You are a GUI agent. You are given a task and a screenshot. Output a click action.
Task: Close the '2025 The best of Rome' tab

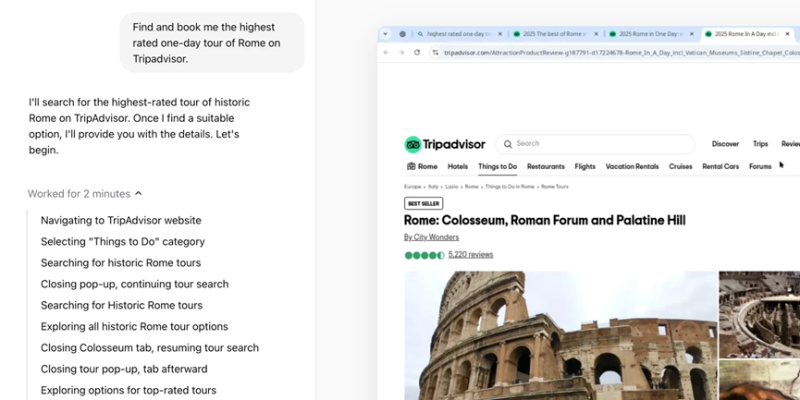click(599, 33)
